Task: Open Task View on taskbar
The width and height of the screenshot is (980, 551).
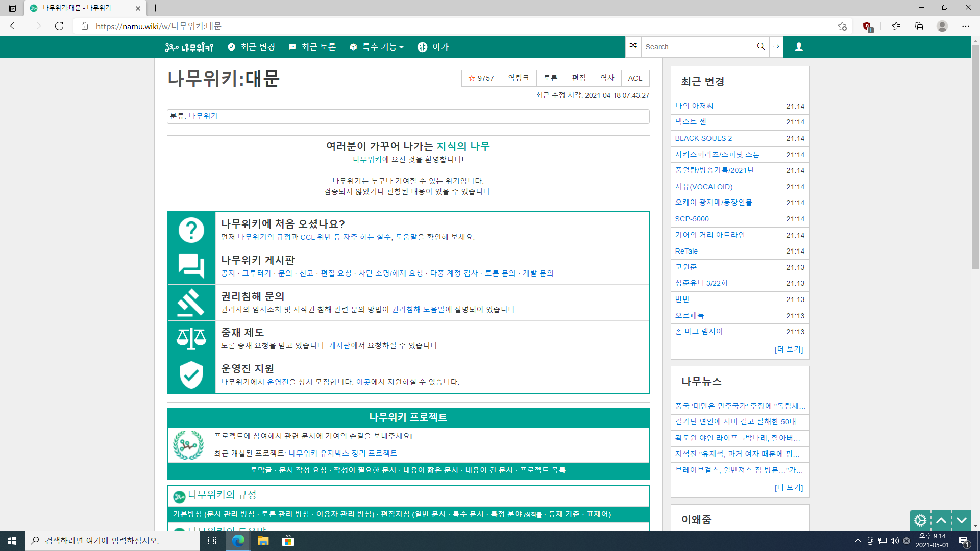Action: point(212,541)
